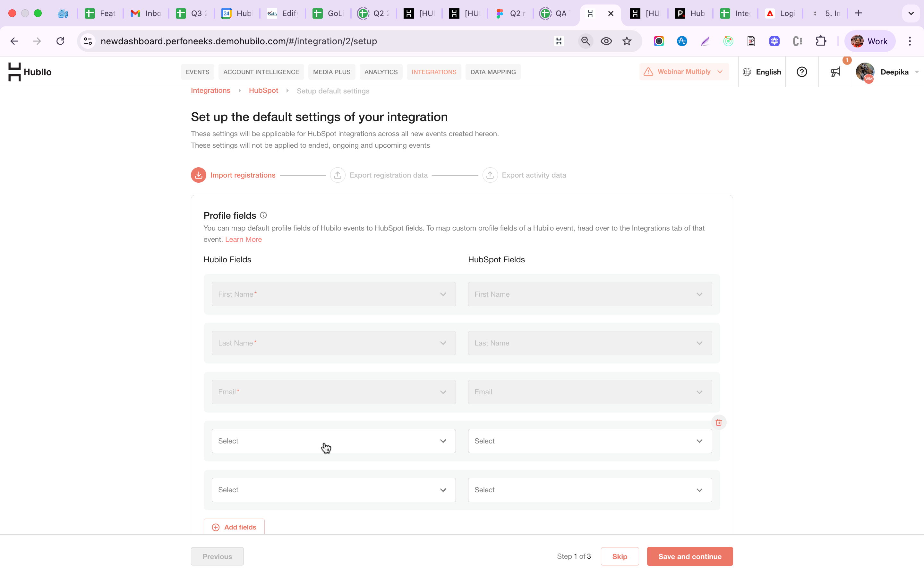Image resolution: width=924 pixels, height=578 pixels.
Task: Go to Integrations breadcrumb link
Action: click(x=210, y=91)
